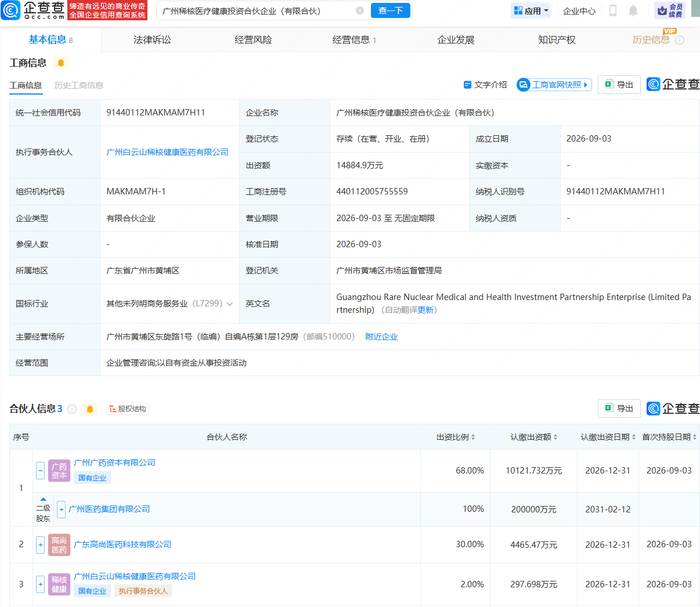Expand 广州医药集团有限公司 sub-shareholder
Screen dimensions: 700x607
click(x=61, y=510)
